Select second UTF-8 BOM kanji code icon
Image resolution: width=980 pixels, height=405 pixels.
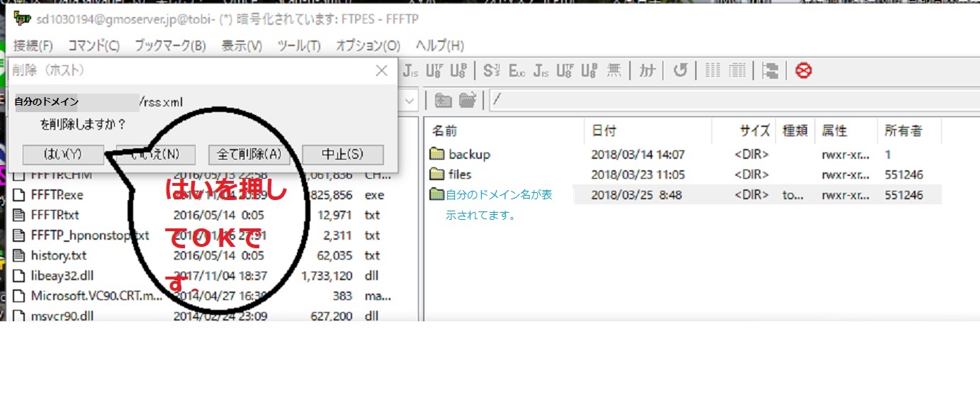coord(588,71)
